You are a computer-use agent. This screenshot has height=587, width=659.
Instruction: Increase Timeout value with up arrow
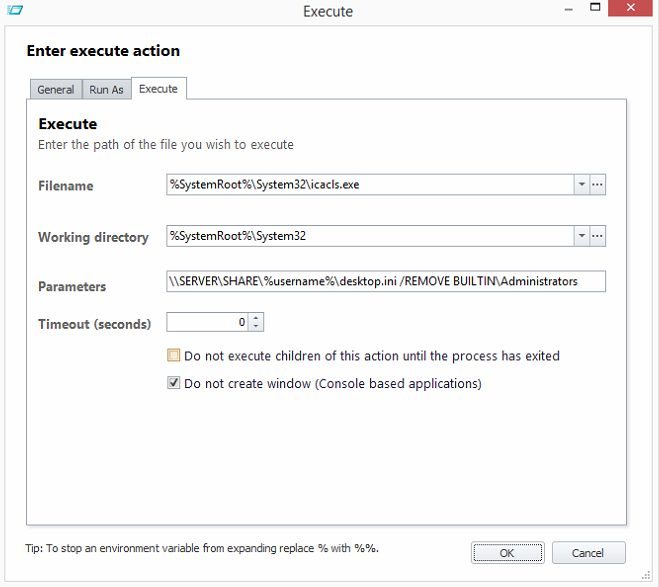click(256, 318)
